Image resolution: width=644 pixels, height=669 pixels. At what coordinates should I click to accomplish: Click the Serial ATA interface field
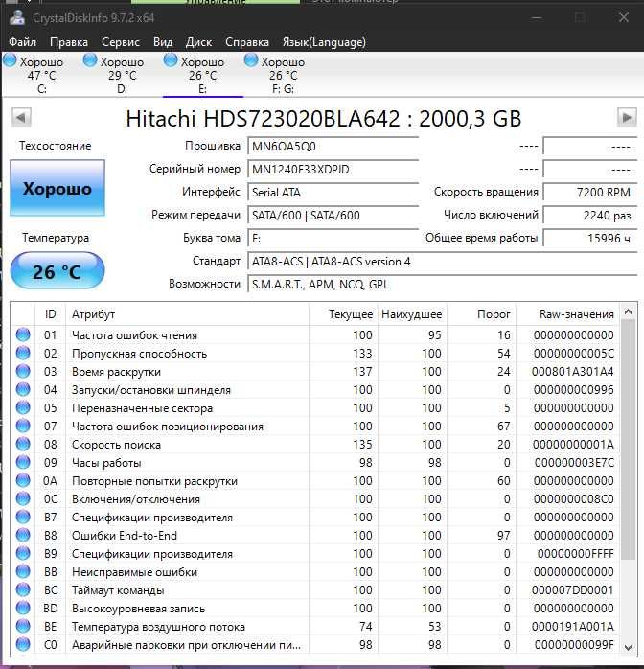(x=333, y=193)
